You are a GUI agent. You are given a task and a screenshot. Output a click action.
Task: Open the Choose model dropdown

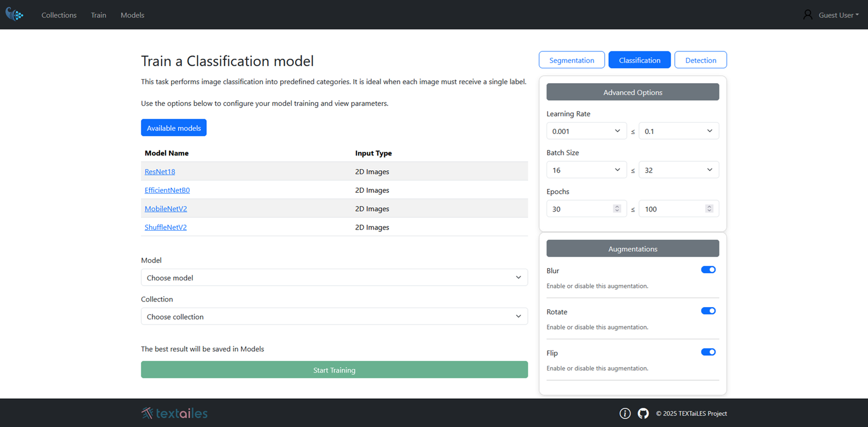coord(334,278)
